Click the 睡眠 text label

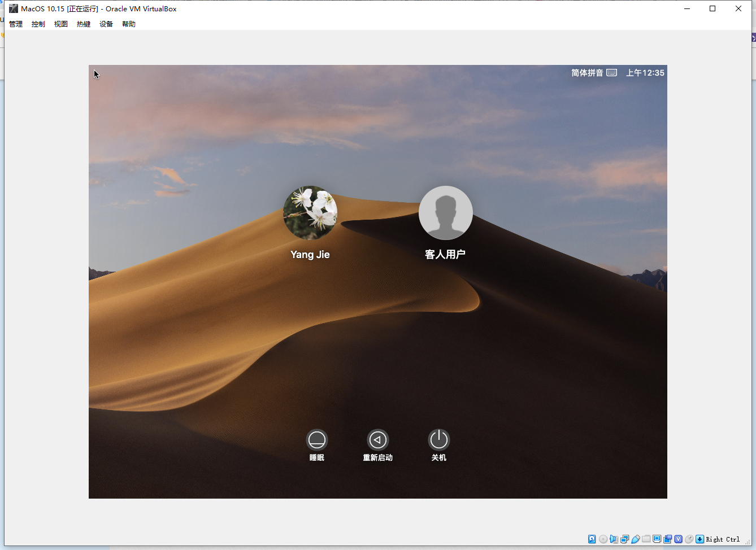point(317,457)
